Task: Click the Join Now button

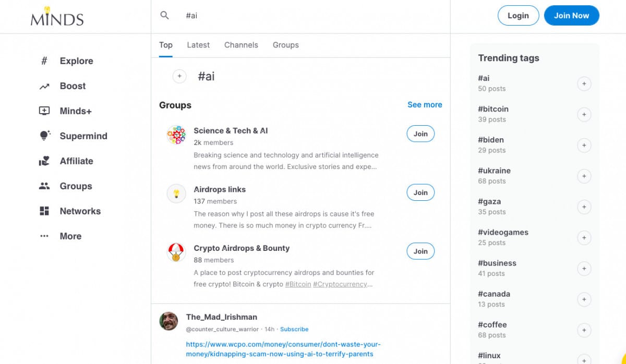Action: pyautogui.click(x=572, y=16)
